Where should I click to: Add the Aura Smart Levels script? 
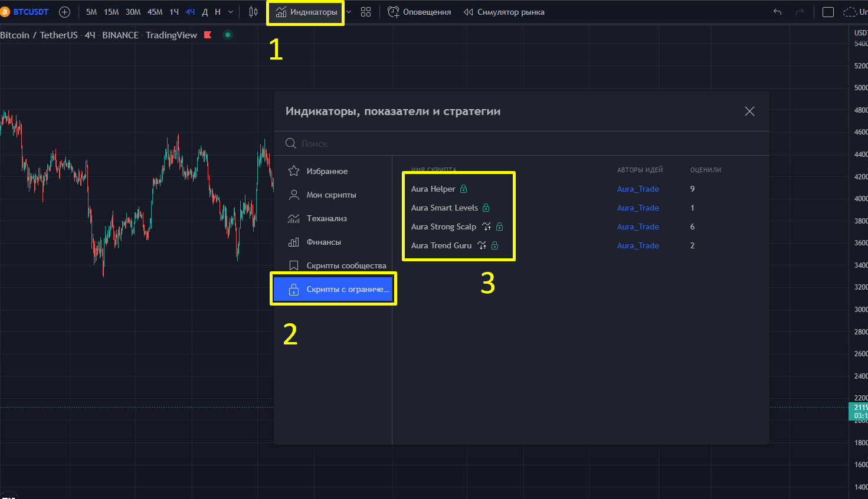pyautogui.click(x=444, y=208)
